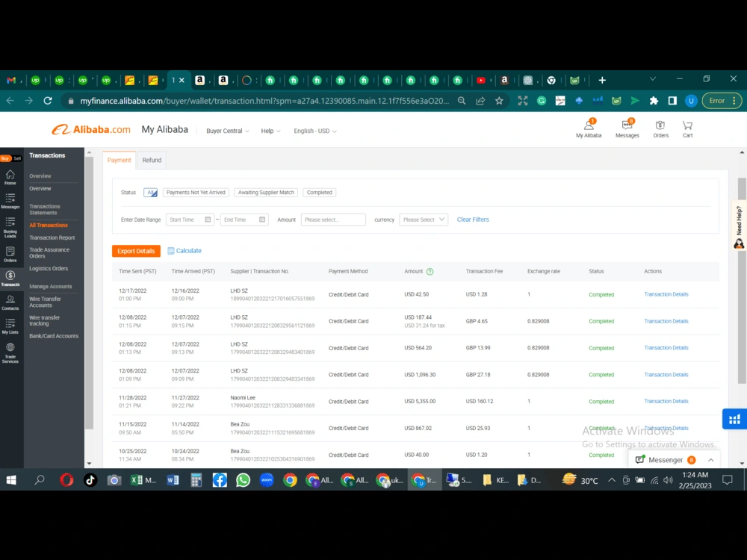Open Bank/Card Accounts in the sidebar
Image resolution: width=747 pixels, height=560 pixels.
click(54, 336)
